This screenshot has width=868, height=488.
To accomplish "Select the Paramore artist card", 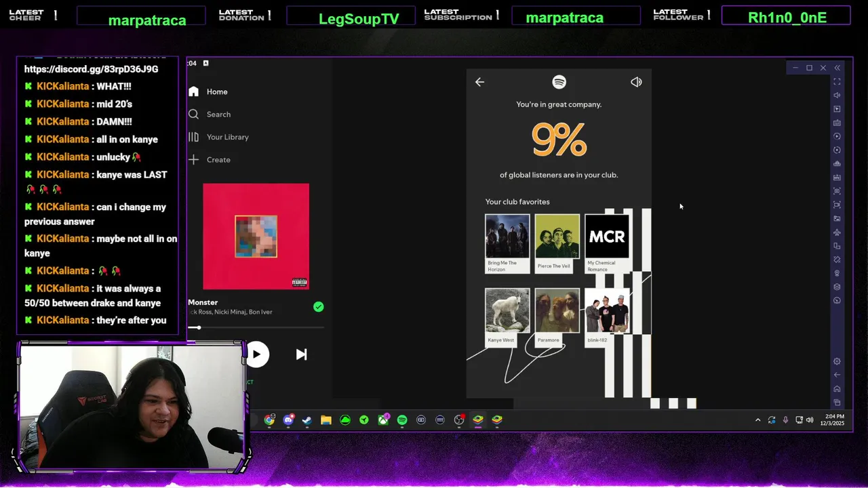I will [x=557, y=318].
